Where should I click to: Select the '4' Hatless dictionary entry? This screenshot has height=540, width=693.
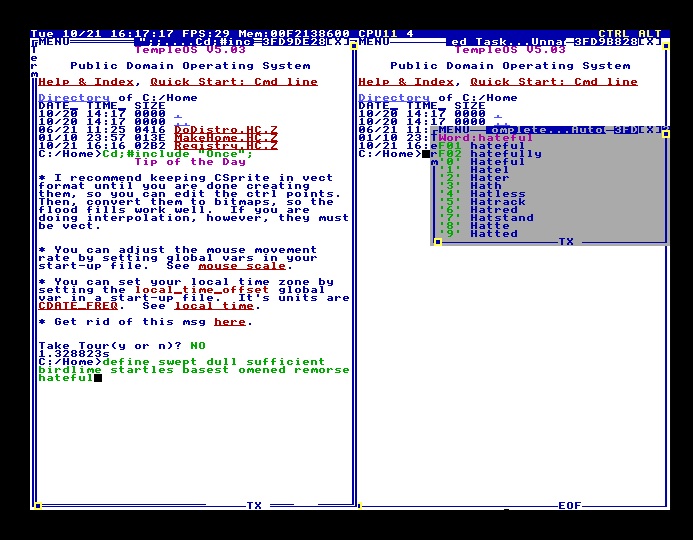pyautogui.click(x=482, y=194)
